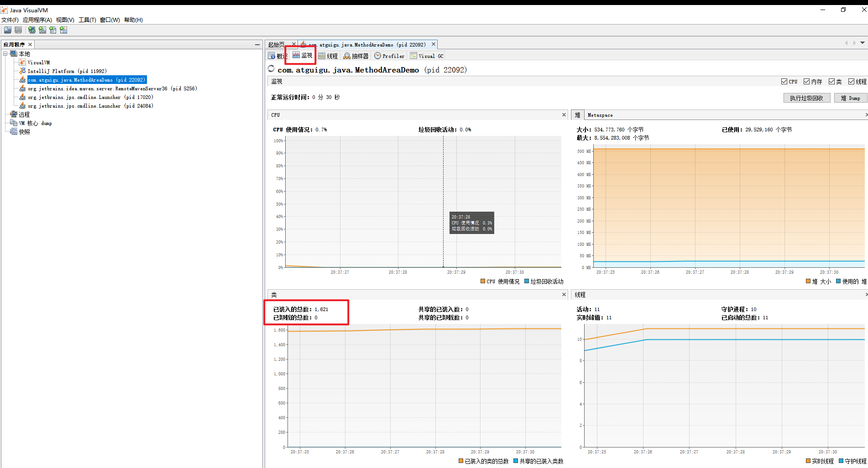Image resolution: width=868 pixels, height=468 pixels.
Task: Click the Load Snapshot toolbar icon
Action: [8, 30]
